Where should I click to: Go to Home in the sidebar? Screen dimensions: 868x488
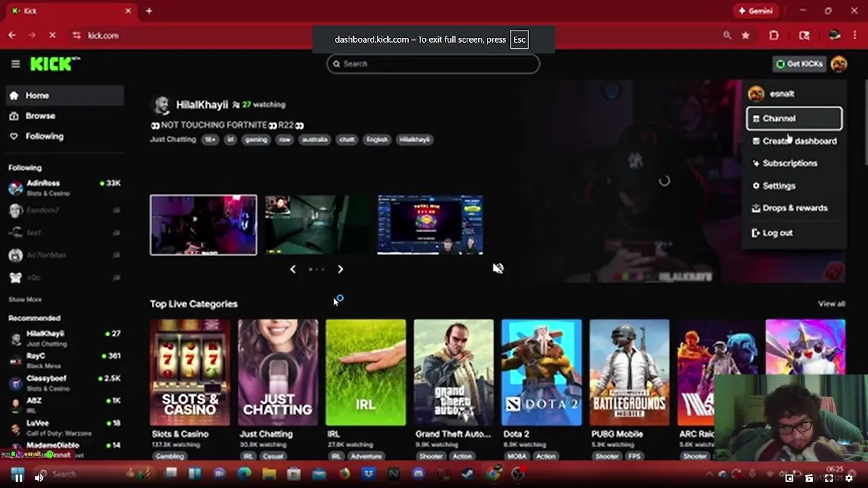pyautogui.click(x=65, y=96)
